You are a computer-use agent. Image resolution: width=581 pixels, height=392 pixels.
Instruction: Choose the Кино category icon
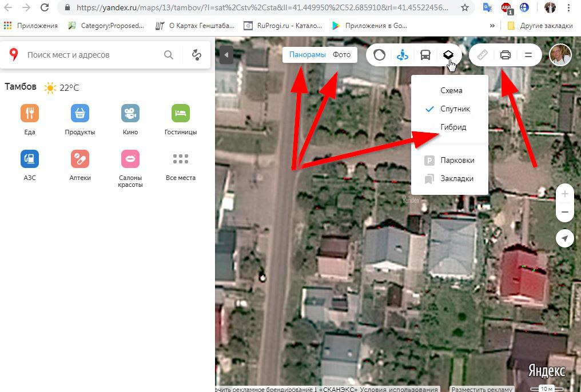click(130, 113)
